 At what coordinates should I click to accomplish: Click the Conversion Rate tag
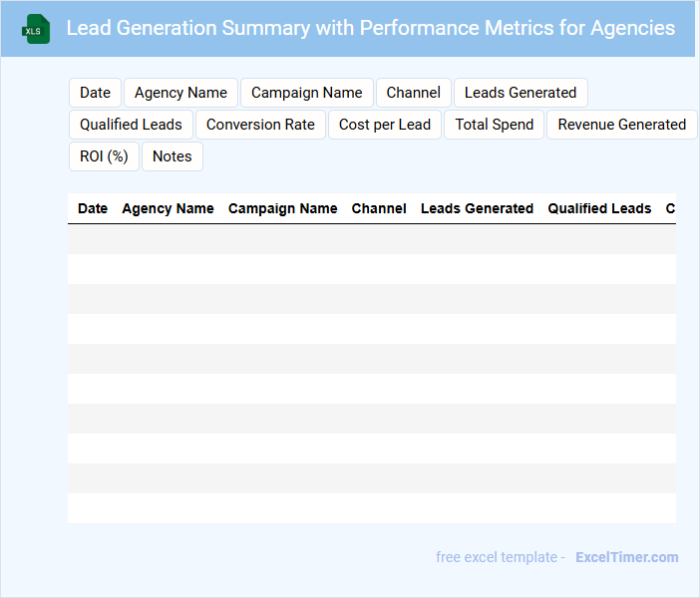[260, 125]
